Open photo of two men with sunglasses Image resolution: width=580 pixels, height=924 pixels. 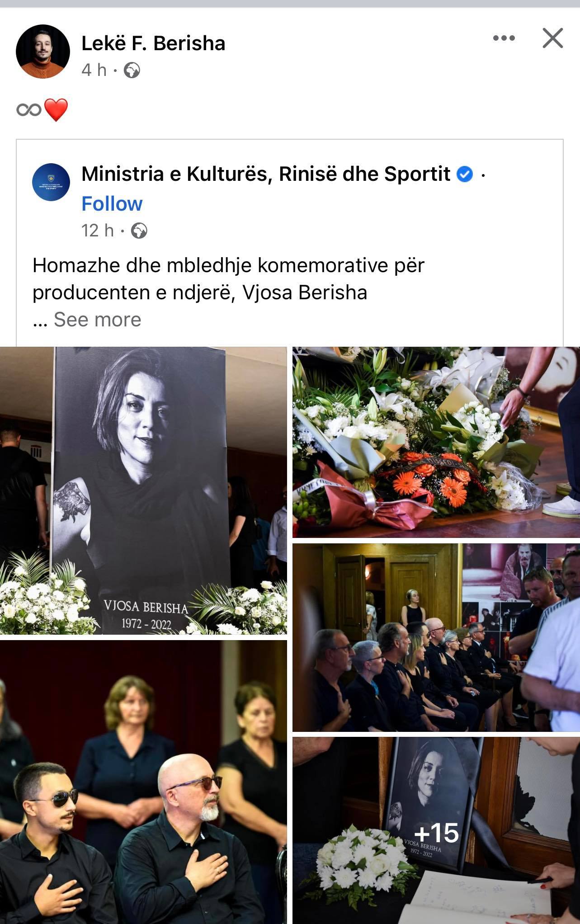(143, 782)
